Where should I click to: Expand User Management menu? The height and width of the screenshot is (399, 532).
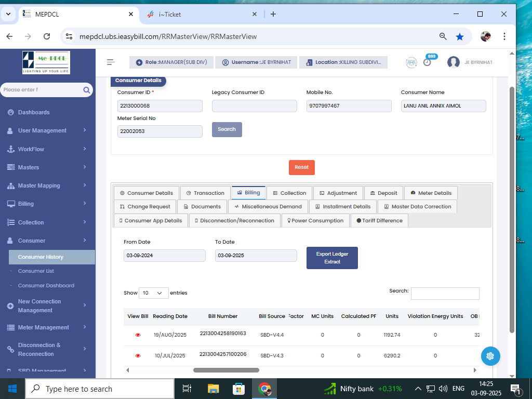click(47, 130)
